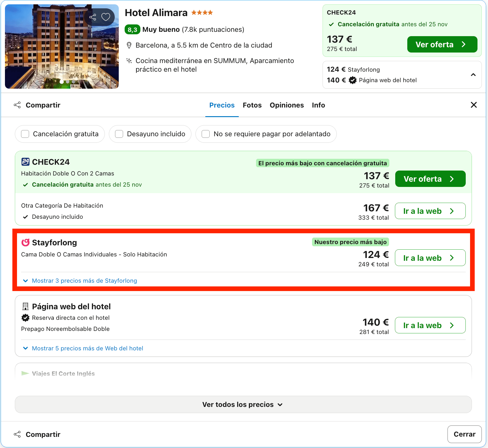
Task: Open the hotel photo thumbnail
Action: pos(62,46)
